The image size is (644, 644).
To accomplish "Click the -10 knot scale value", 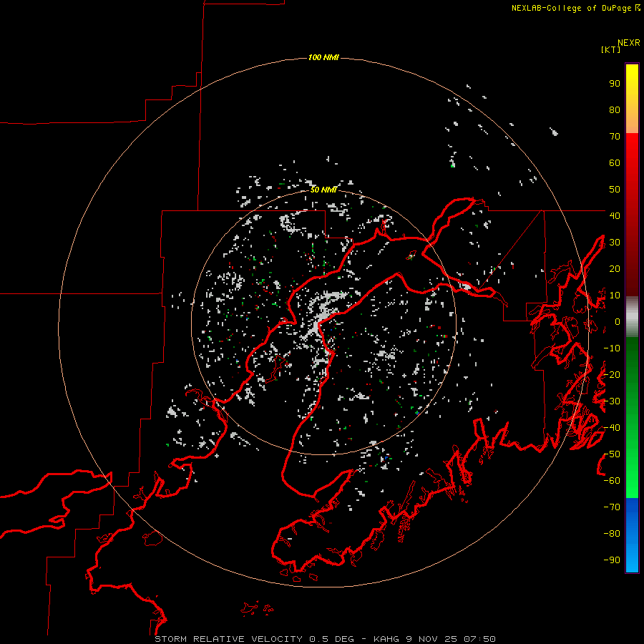I will coord(612,348).
